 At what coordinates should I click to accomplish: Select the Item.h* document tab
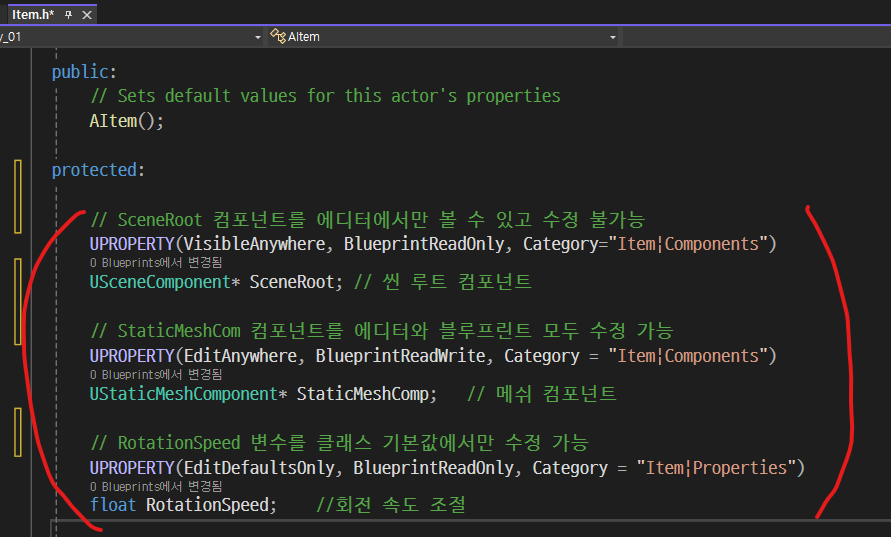(x=33, y=15)
